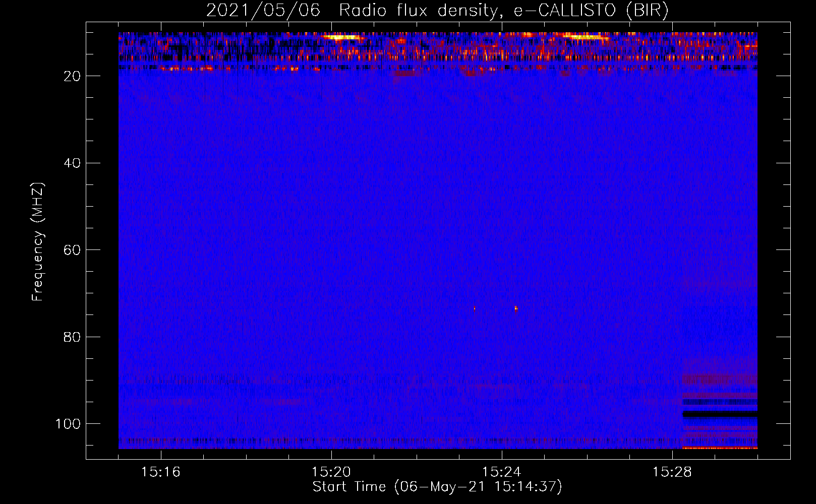Click the 20 MHz frequency tick label

72,76
